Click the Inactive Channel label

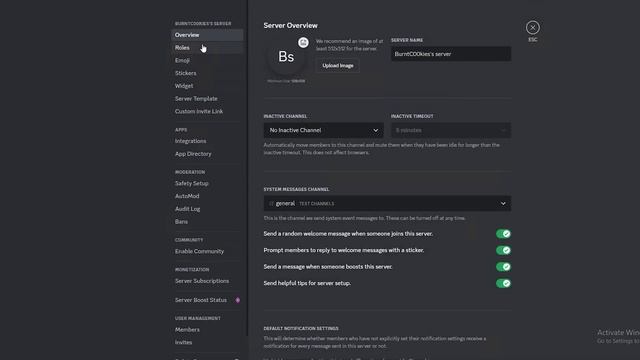(x=285, y=116)
